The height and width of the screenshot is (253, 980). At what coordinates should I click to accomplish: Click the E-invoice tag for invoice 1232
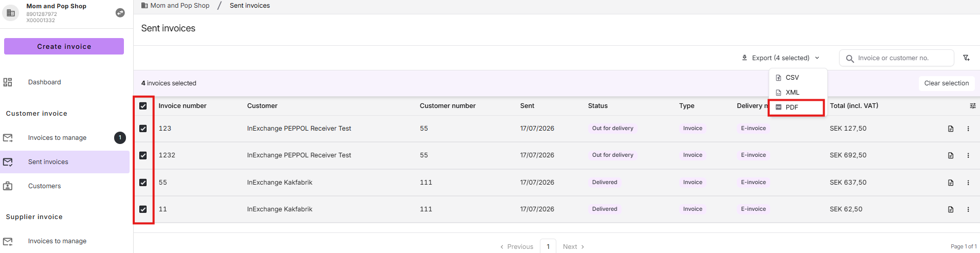753,155
